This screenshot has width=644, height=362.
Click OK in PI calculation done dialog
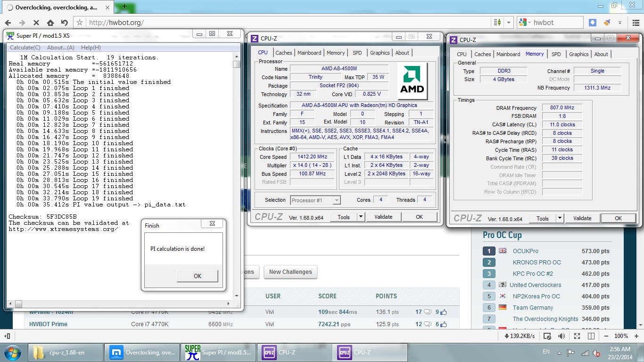pyautogui.click(x=198, y=276)
